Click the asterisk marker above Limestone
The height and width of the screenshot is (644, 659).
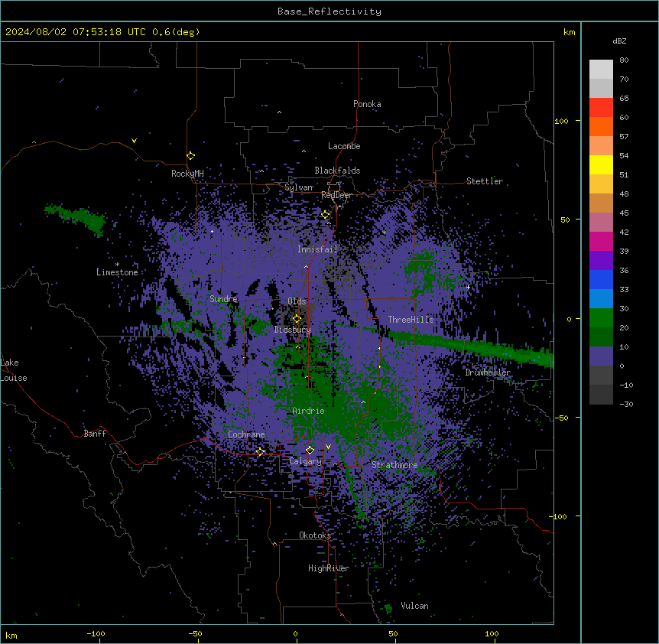117,265
